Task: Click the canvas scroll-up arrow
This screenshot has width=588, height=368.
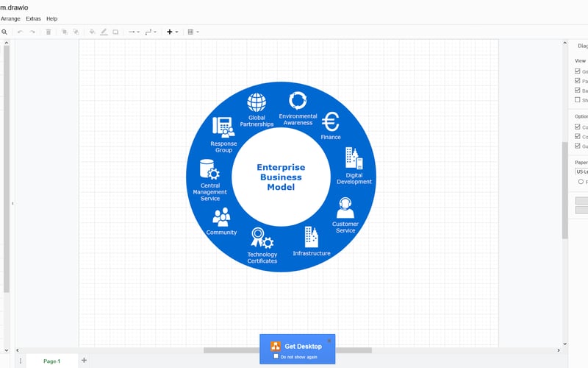Action: [x=564, y=43]
